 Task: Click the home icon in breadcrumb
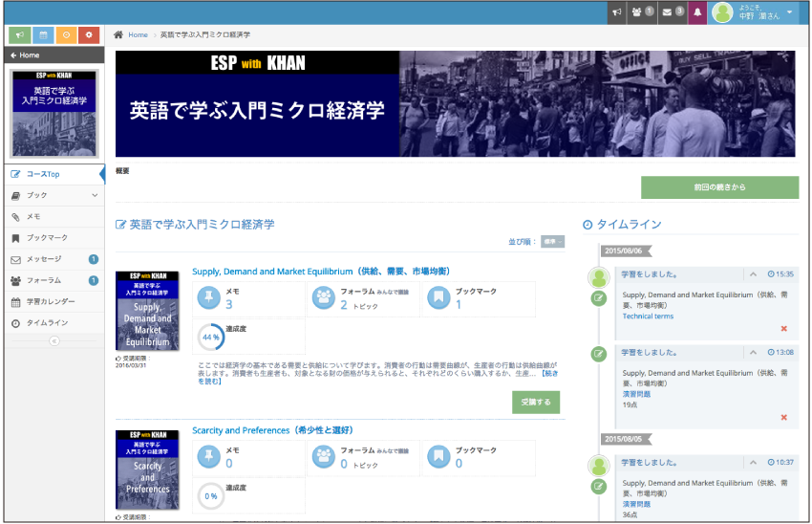tap(118, 34)
